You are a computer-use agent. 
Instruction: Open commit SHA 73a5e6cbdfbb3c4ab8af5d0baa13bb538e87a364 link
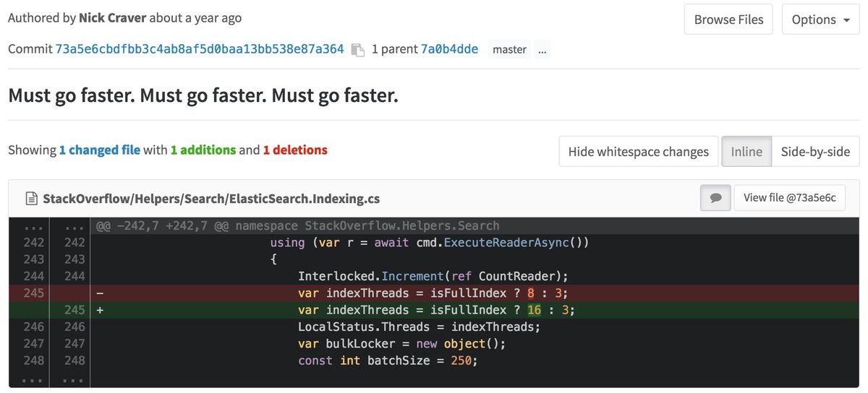(200, 49)
